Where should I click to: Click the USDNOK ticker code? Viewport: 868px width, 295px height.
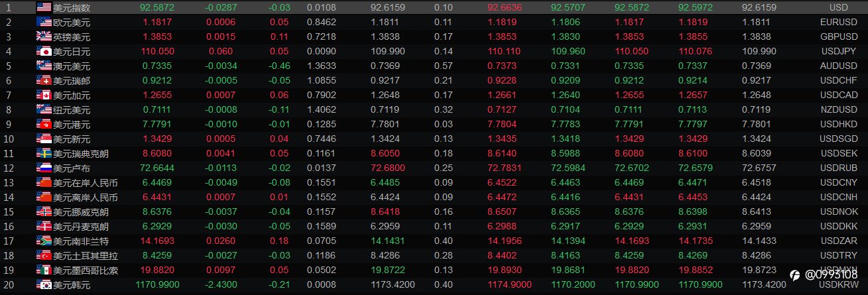[x=838, y=212]
